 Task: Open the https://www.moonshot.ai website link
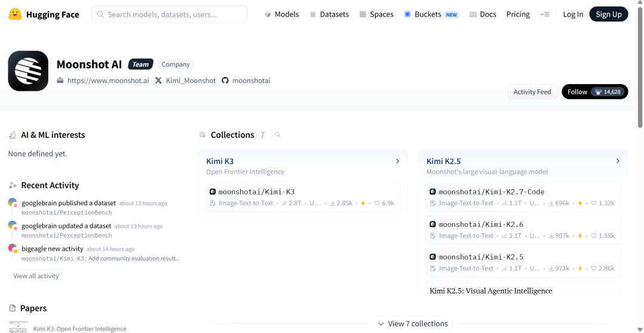point(108,81)
